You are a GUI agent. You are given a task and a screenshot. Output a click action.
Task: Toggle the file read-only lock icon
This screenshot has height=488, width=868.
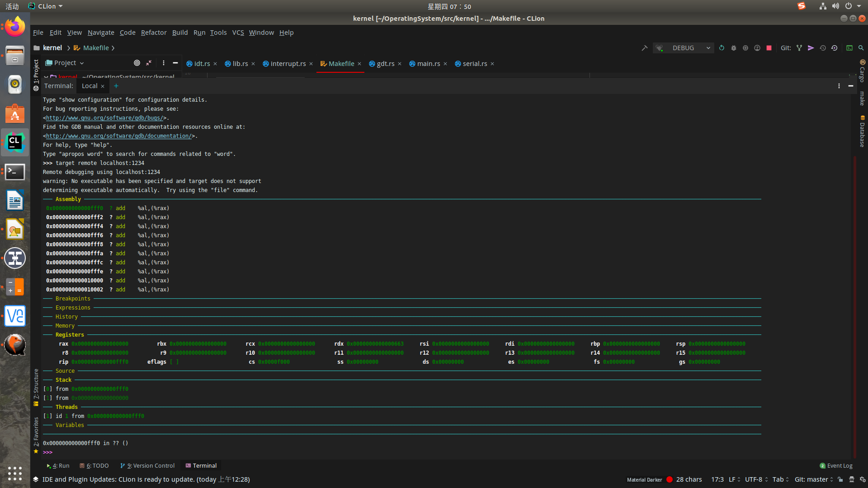coord(840,479)
